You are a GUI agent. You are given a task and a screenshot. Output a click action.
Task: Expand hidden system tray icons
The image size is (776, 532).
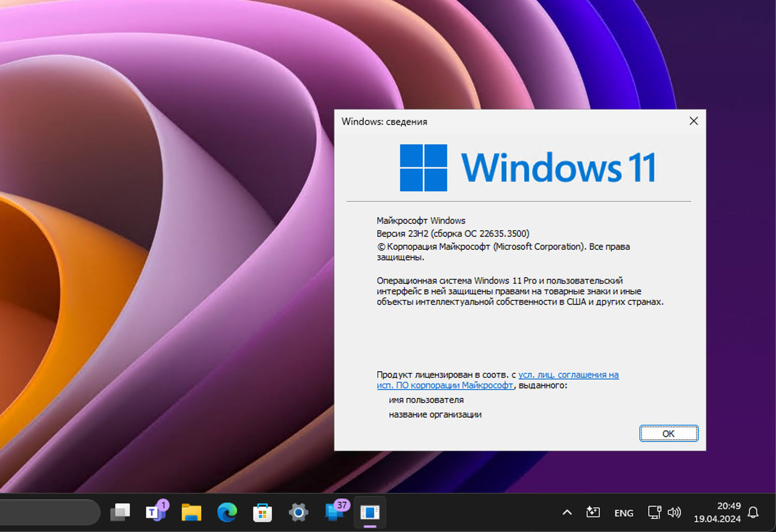[x=566, y=512]
